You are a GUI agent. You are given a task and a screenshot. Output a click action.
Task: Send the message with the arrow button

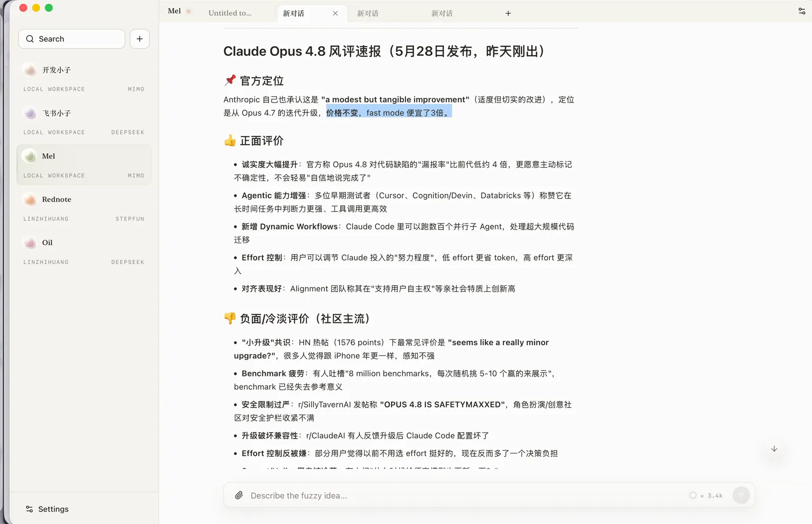coord(741,495)
